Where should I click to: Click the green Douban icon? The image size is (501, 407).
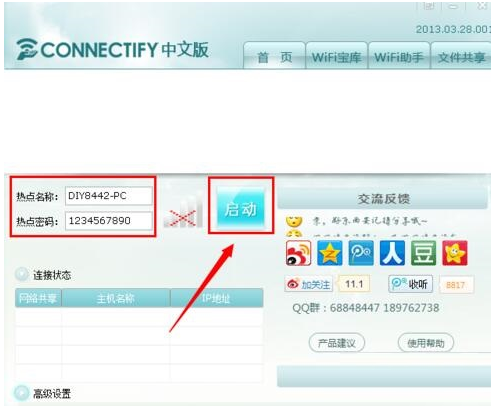click(423, 253)
